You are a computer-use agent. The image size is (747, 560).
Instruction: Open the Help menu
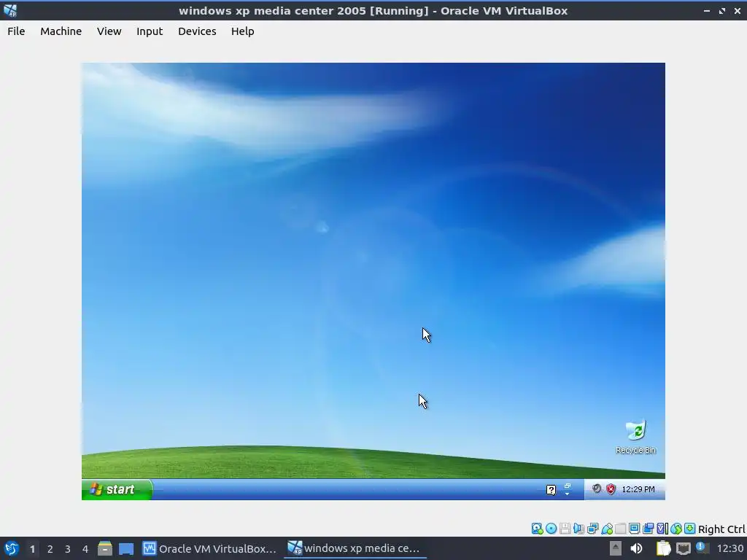[x=242, y=31]
